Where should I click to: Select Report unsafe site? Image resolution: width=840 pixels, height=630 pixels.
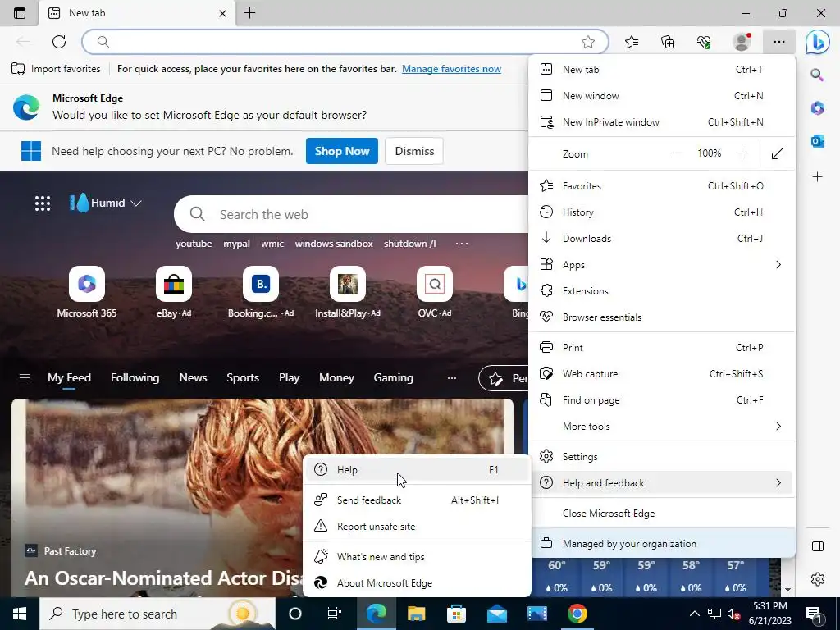[x=417, y=526]
